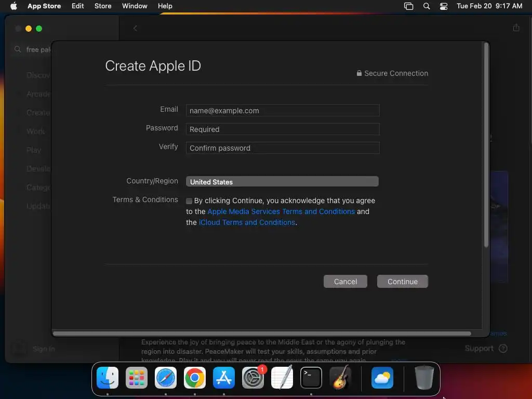Image resolution: width=532 pixels, height=399 pixels.
Task: Open System Settings from the dock
Action: (x=253, y=378)
